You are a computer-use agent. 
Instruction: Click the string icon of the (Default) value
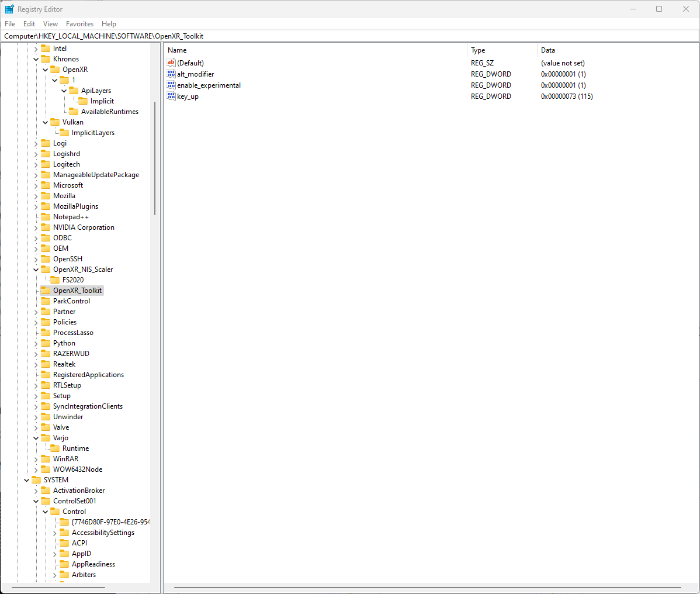click(171, 63)
